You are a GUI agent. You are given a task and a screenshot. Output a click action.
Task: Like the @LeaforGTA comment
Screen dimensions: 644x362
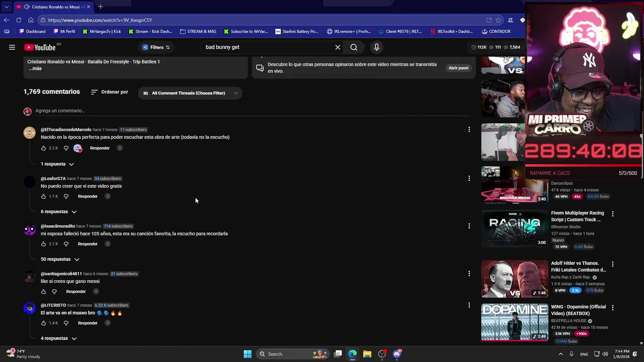point(43,197)
